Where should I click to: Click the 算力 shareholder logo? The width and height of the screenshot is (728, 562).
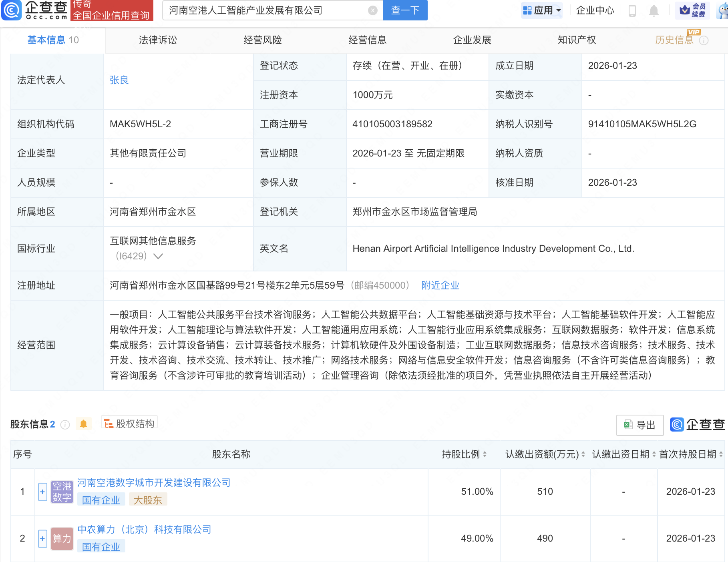[62, 539]
